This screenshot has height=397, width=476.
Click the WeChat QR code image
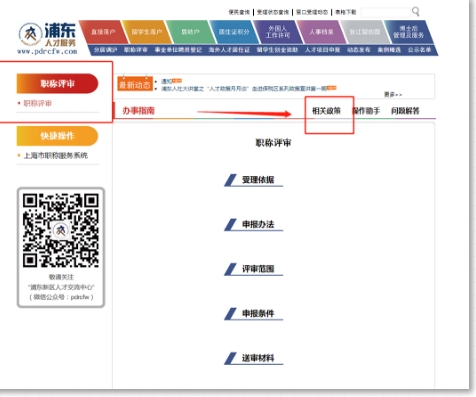(x=61, y=230)
